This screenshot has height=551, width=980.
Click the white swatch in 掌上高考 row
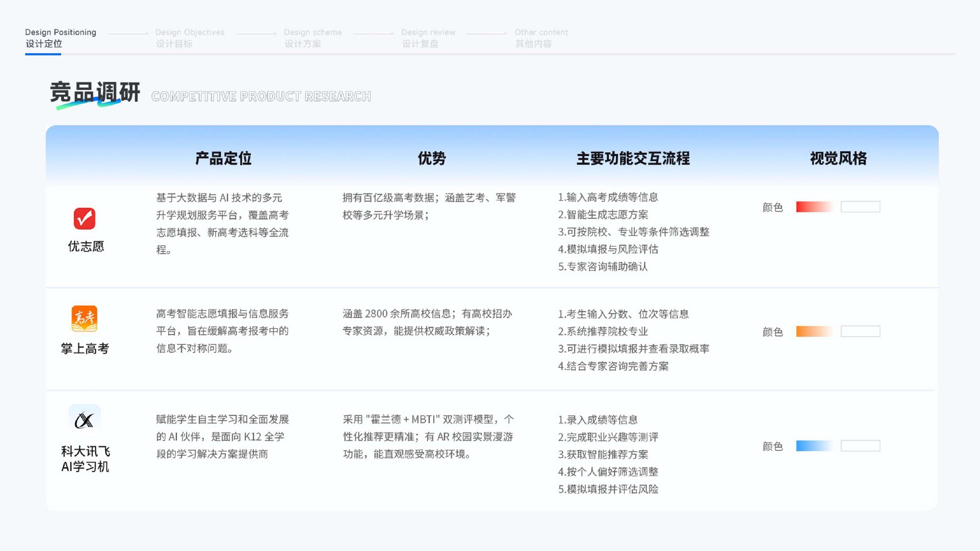[860, 331]
